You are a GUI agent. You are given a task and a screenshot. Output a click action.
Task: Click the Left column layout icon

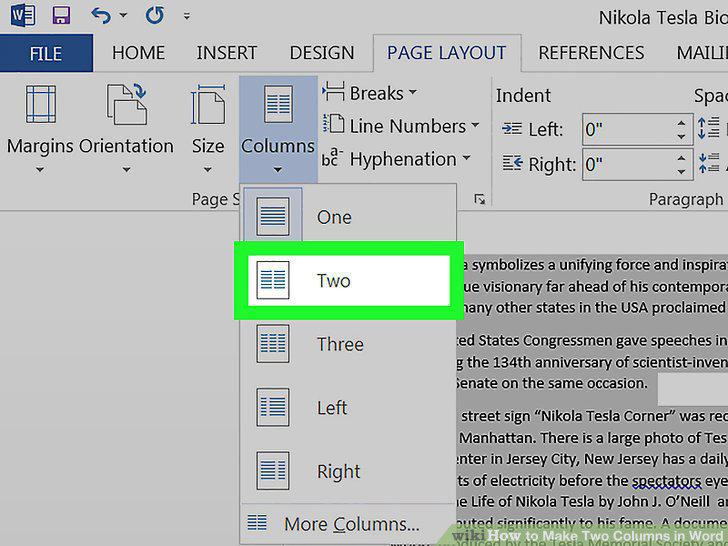tap(273, 407)
